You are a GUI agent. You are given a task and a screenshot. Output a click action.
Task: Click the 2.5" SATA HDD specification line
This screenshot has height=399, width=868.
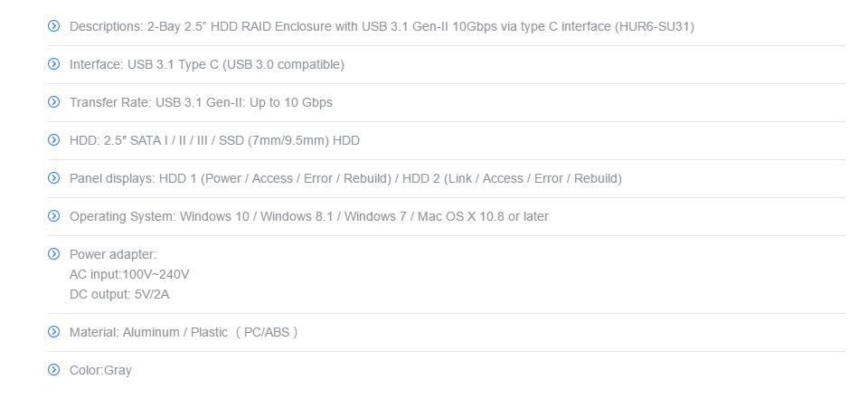[x=214, y=141]
